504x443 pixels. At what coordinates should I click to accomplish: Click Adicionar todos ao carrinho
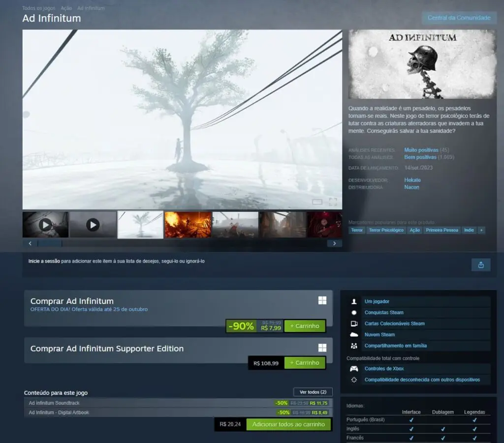point(288,424)
